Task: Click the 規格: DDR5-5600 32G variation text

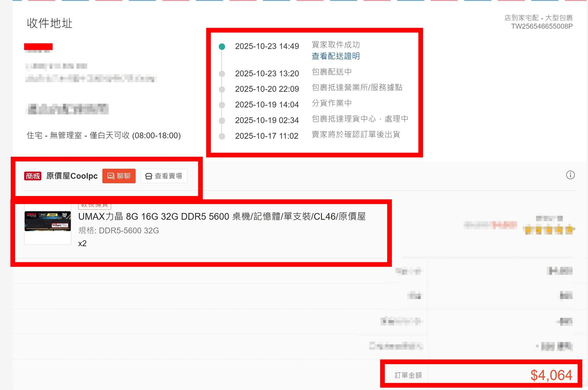Action: [x=119, y=231]
